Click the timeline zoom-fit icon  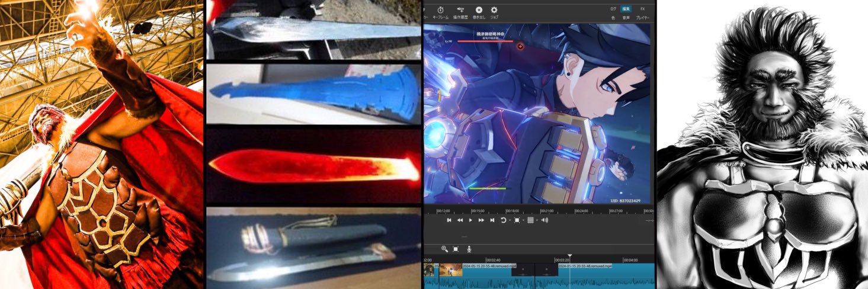coord(456,249)
